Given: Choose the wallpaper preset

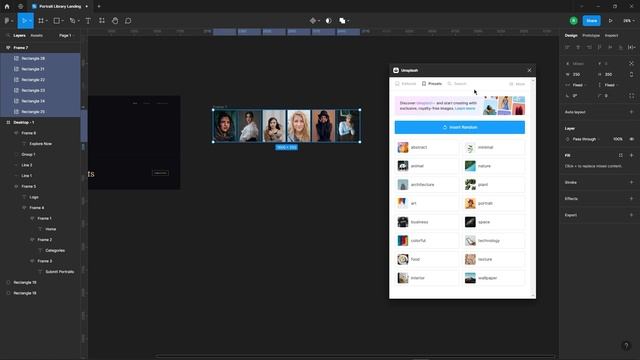Looking at the screenshot, I should coord(494,278).
